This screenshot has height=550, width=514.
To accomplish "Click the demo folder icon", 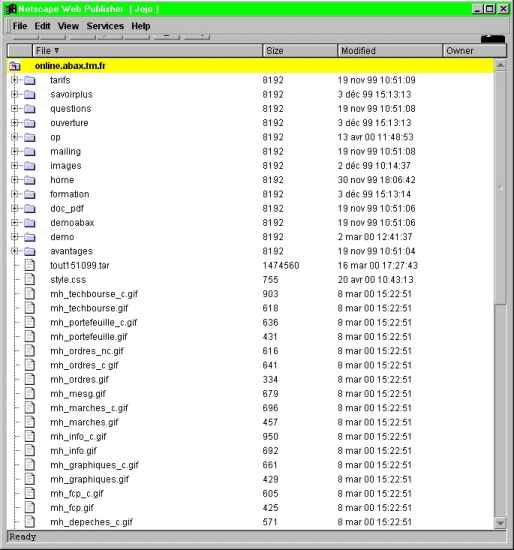I will [x=30, y=237].
